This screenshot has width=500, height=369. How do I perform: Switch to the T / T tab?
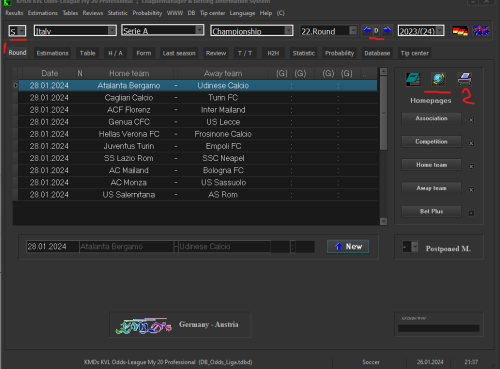[x=245, y=53]
